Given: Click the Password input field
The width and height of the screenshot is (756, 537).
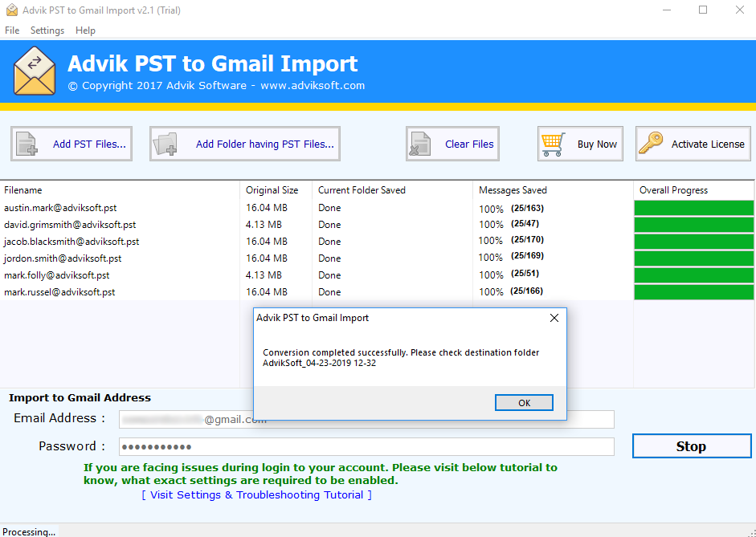Looking at the screenshot, I should pos(366,446).
